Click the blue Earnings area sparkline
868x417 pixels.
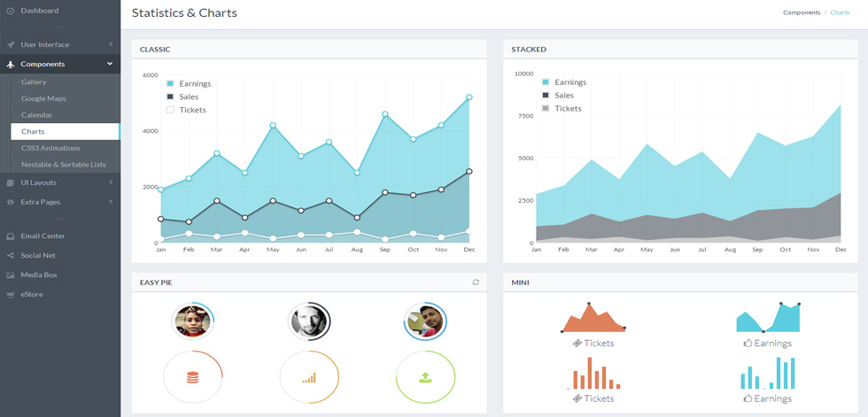click(x=768, y=318)
